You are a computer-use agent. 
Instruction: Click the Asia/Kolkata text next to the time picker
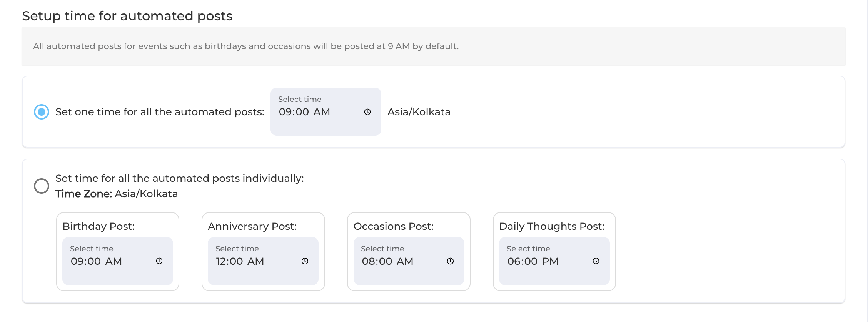coord(419,112)
